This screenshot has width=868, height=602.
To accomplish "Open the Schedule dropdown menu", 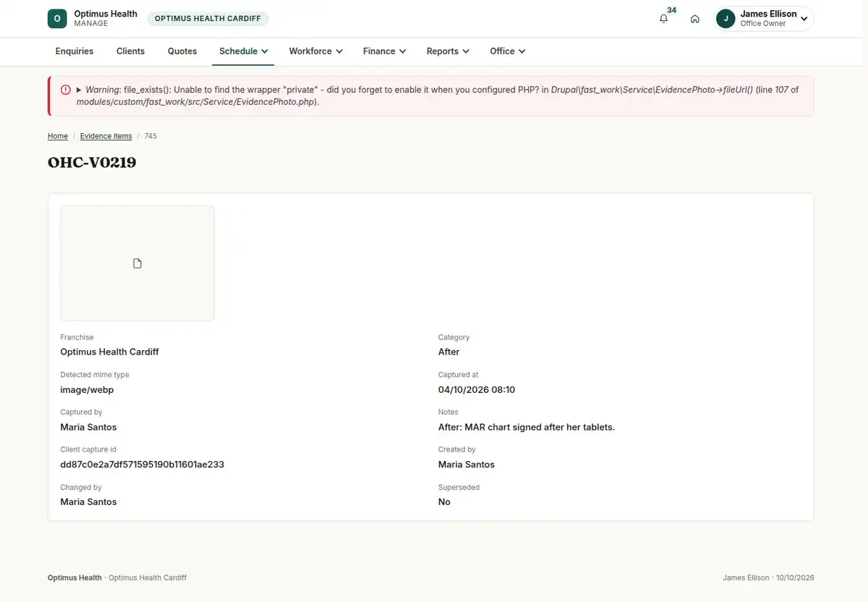I will pos(243,51).
